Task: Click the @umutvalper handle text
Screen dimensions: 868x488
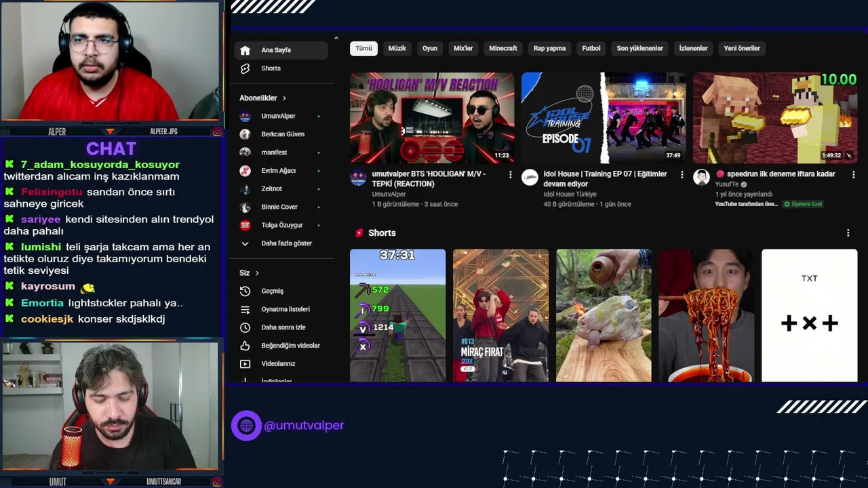Action: pos(304,426)
